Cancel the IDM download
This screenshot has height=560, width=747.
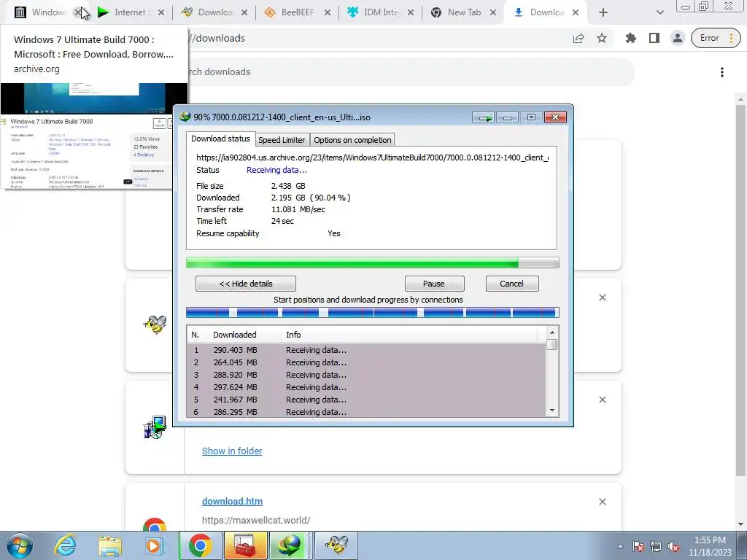pos(511,284)
